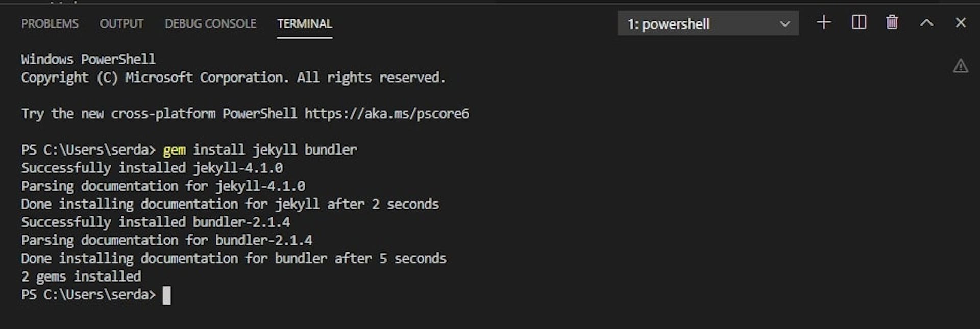
Task: Maximize panel with the up chevron
Action: (926, 23)
